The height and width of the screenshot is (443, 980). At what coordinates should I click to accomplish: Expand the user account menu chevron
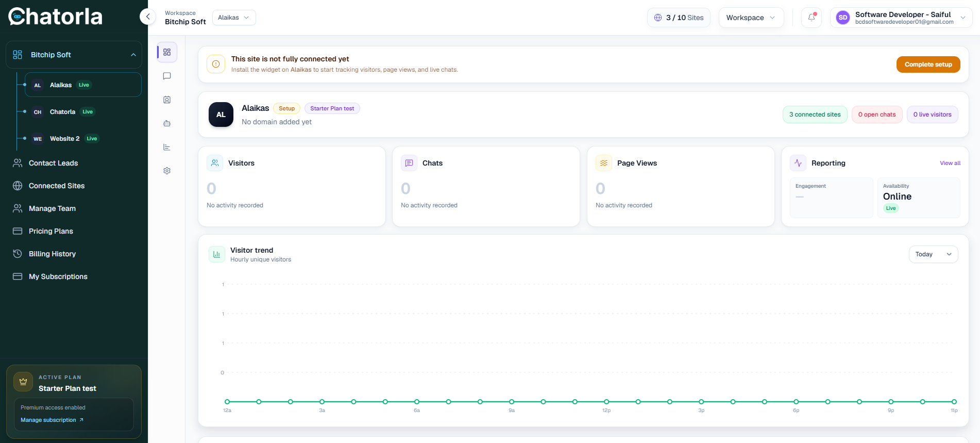[x=963, y=18]
